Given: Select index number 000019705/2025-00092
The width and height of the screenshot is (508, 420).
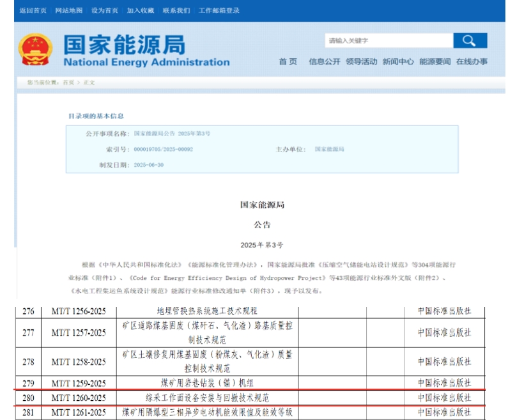Looking at the screenshot, I should point(164,150).
